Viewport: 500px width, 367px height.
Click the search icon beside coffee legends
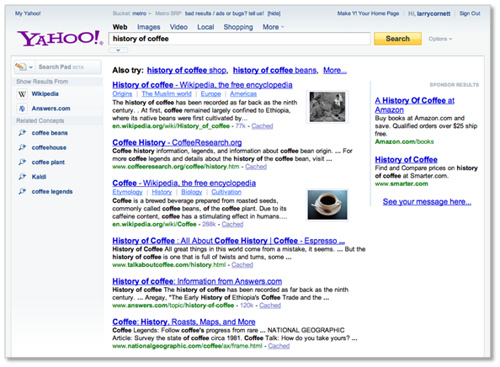point(22,191)
